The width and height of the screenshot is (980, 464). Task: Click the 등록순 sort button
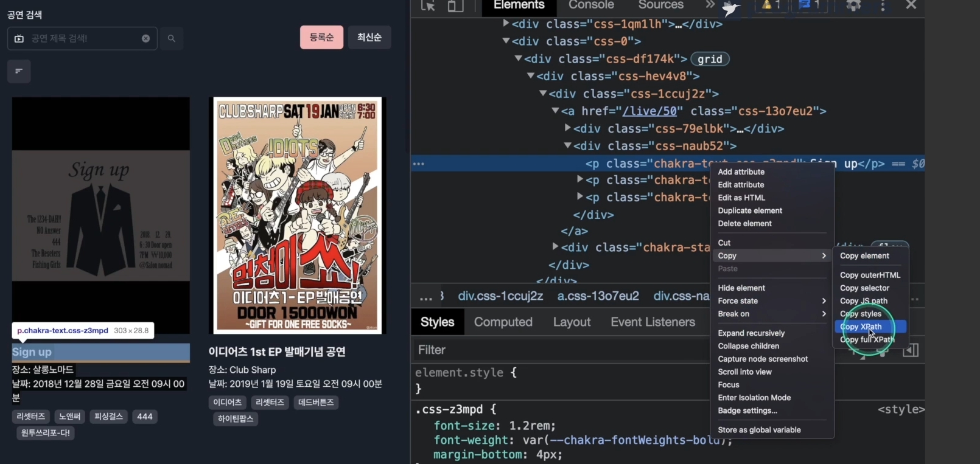click(321, 38)
